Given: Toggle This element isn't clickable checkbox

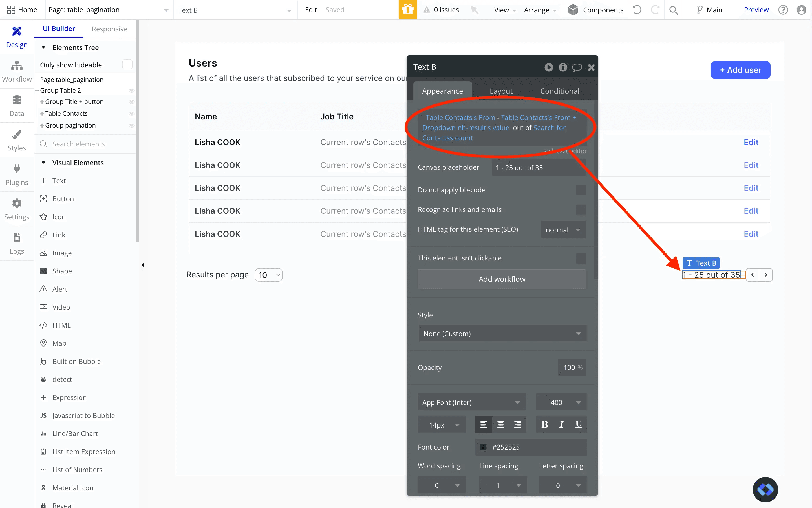Looking at the screenshot, I should pyautogui.click(x=581, y=258).
